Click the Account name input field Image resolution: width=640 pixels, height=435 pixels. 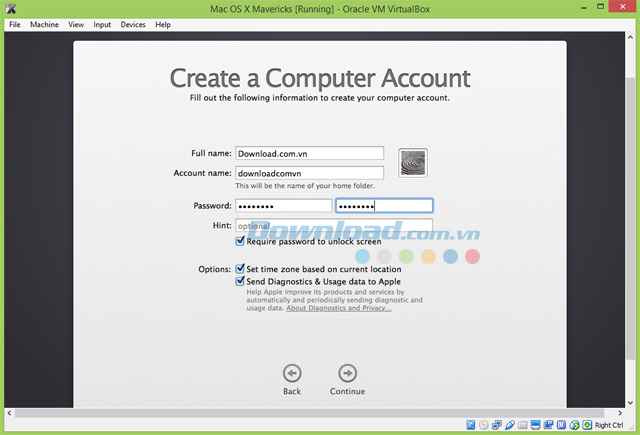click(309, 173)
